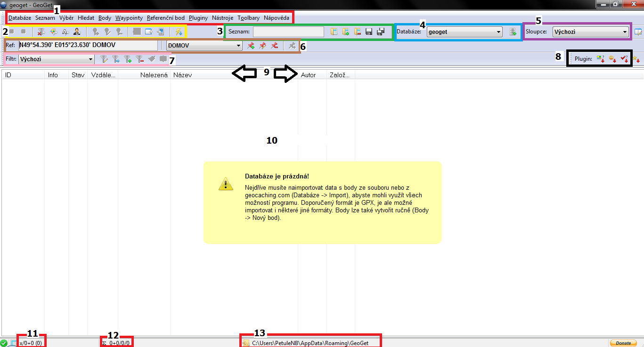This screenshot has height=347, width=644.
Task: Click the Autor column header
Action: coord(312,75)
